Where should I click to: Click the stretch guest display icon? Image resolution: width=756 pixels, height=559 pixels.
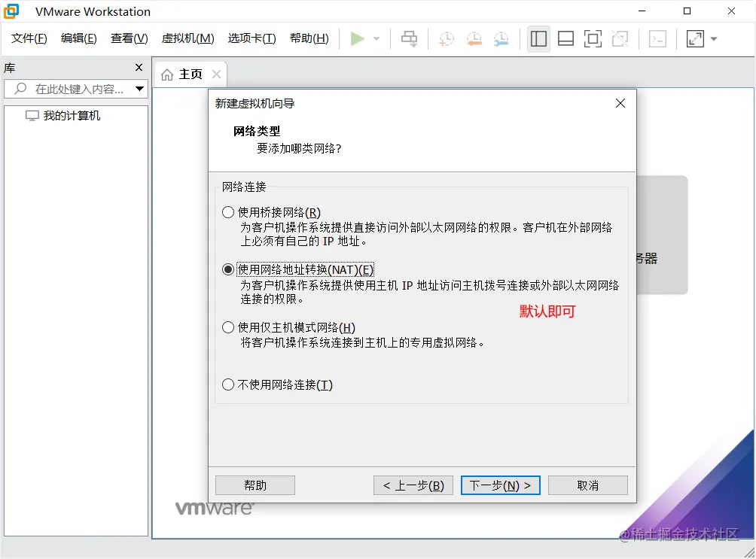695,38
